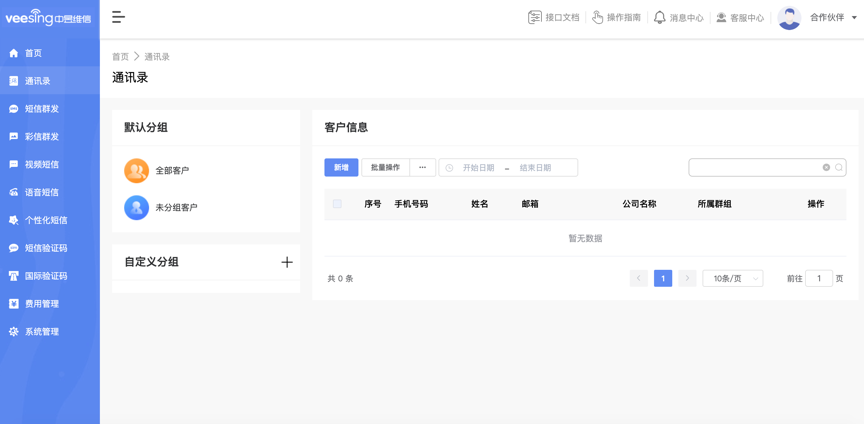Select page 1 in pagination

click(x=663, y=278)
